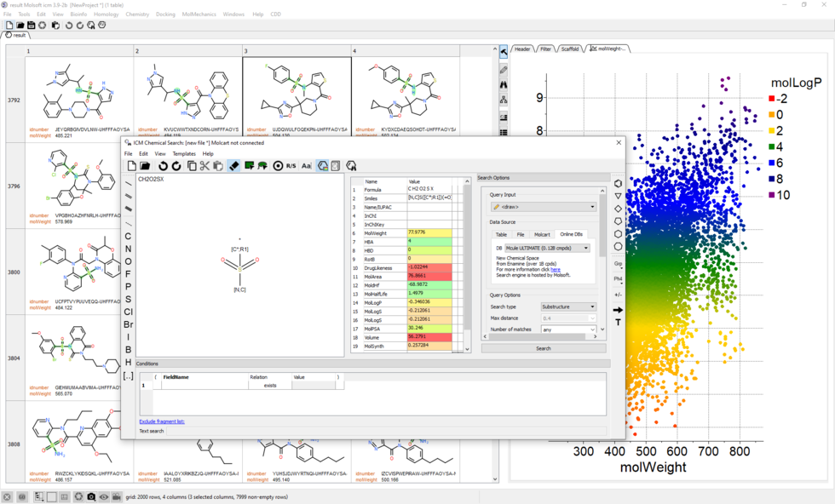Click the Copy icon in Chemical Search toolbar

point(192,166)
